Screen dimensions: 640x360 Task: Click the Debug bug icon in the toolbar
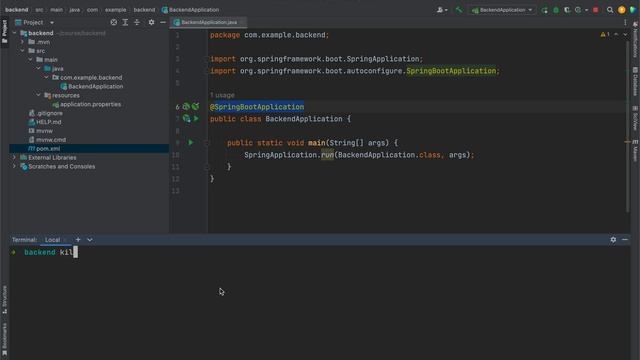556,10
